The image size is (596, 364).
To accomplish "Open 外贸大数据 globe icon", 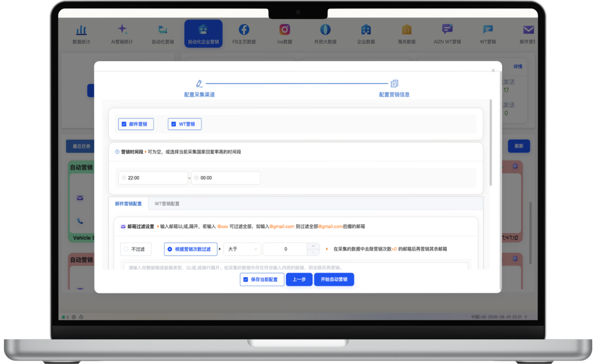I will [325, 30].
